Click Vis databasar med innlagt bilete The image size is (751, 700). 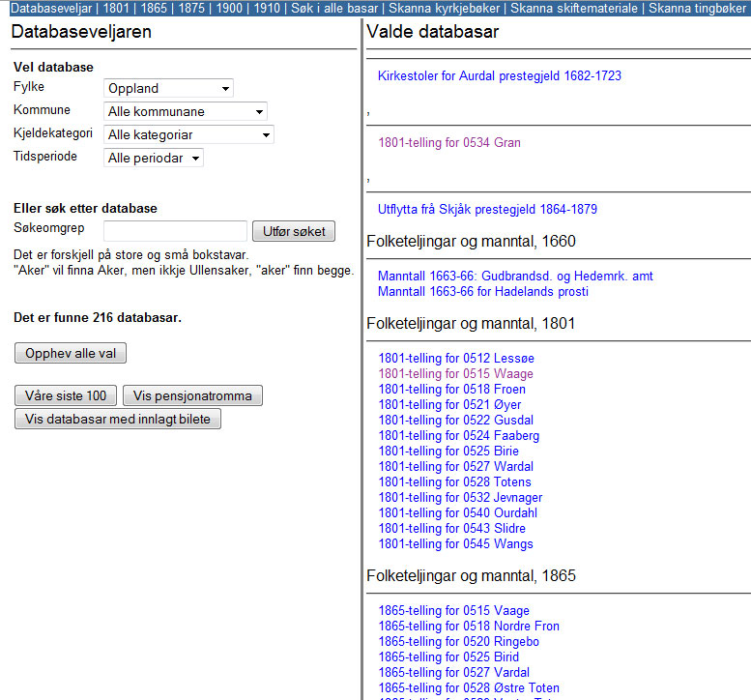(118, 419)
